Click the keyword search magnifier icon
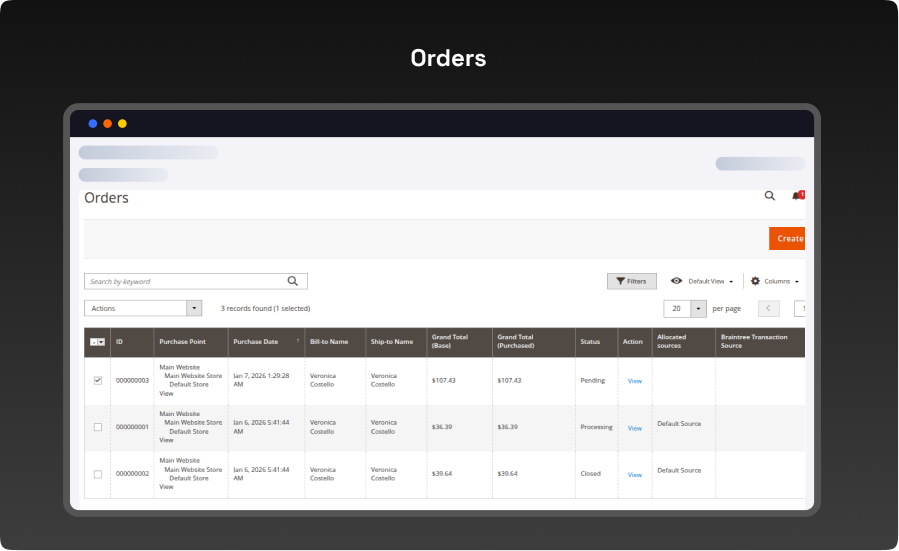 [293, 282]
